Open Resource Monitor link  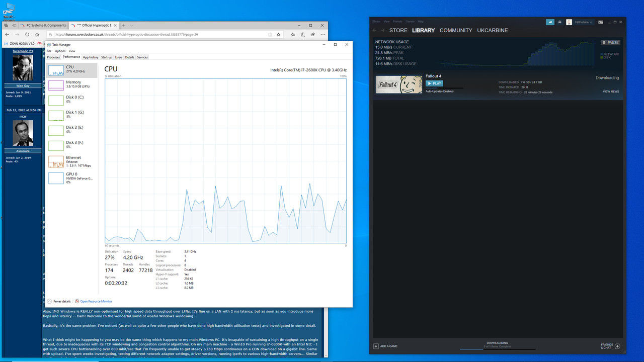point(93,301)
